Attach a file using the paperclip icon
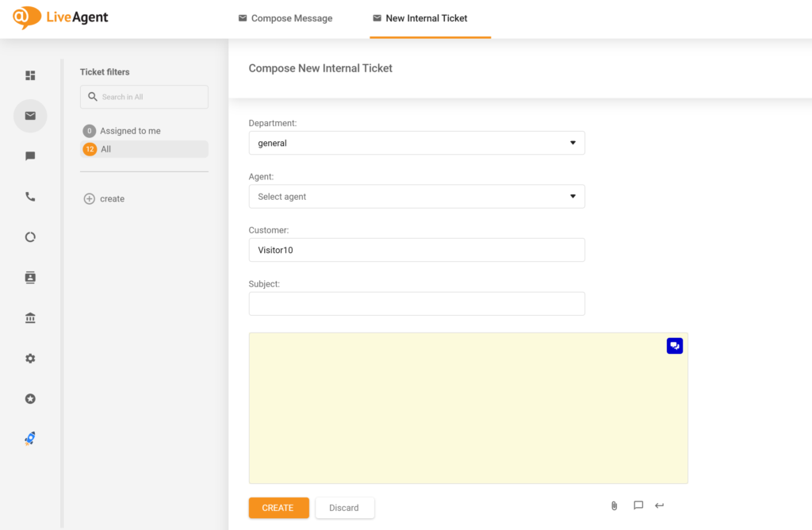Viewport: 812px width, 530px height. 614,505
